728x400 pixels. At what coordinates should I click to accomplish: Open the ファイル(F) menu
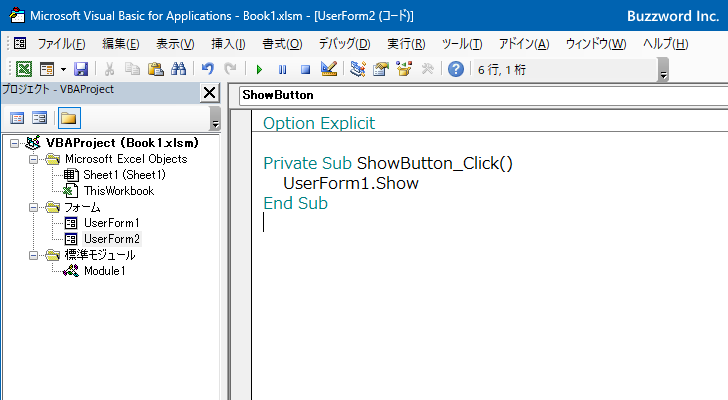point(61,44)
